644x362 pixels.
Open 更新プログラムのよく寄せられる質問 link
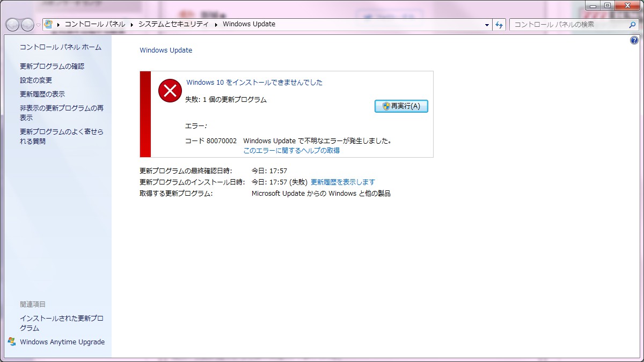tap(62, 136)
